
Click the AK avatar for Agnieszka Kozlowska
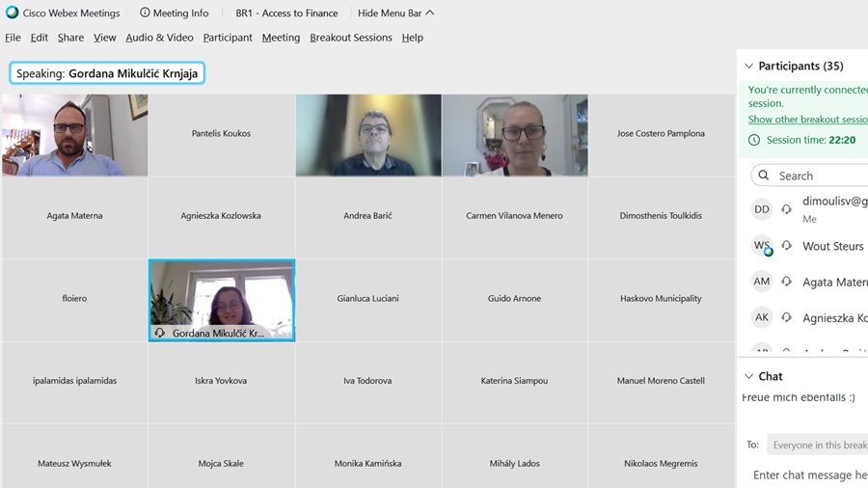tap(762, 317)
